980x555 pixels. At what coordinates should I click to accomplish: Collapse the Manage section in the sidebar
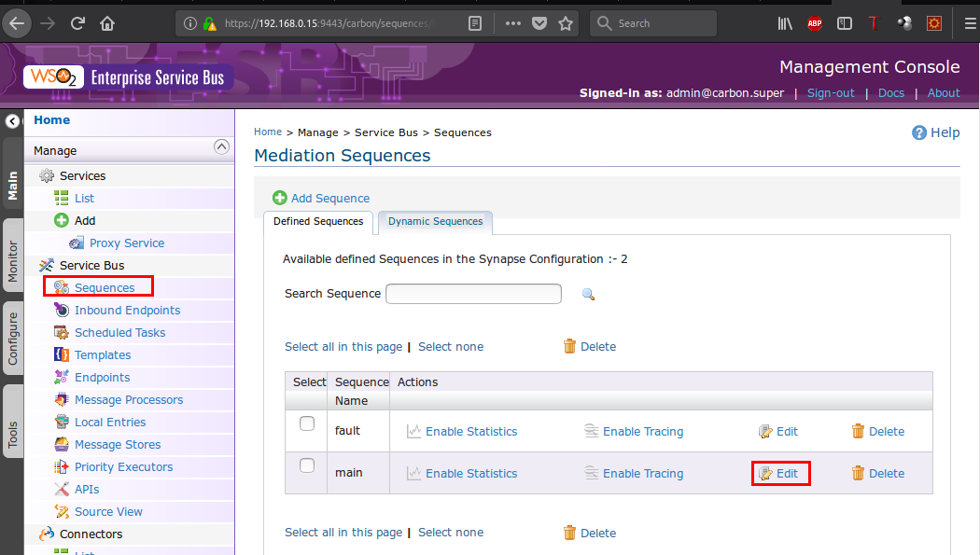point(221,146)
